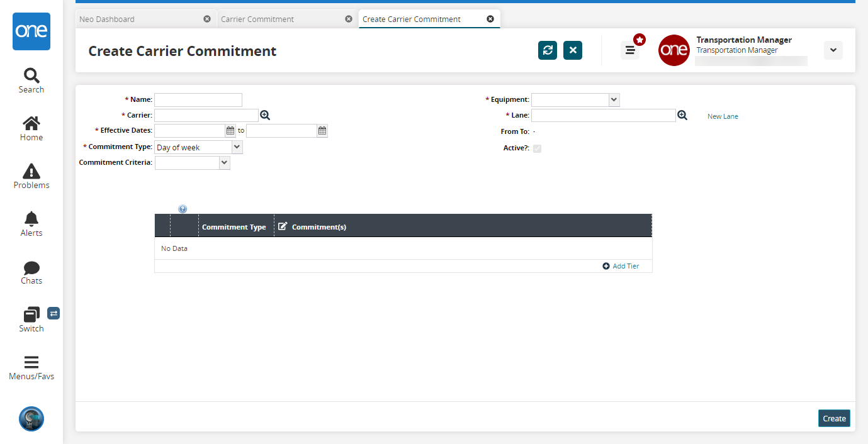
Task: Click the No Data table row
Action: point(403,248)
